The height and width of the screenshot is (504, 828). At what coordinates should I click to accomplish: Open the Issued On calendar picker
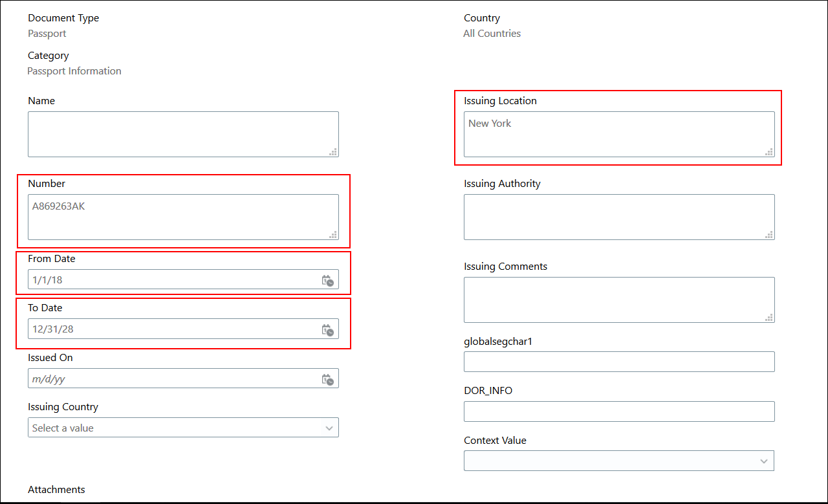click(328, 379)
